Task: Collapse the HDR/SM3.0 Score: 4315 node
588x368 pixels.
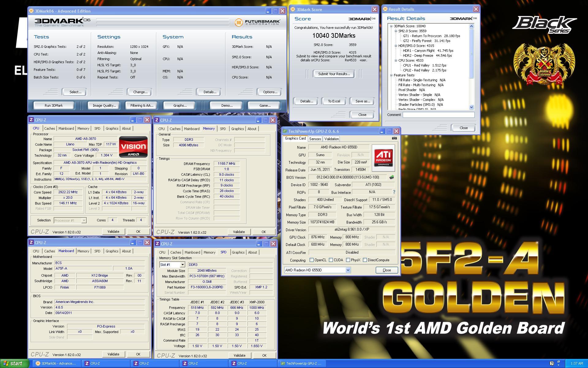Action: [x=396, y=46]
